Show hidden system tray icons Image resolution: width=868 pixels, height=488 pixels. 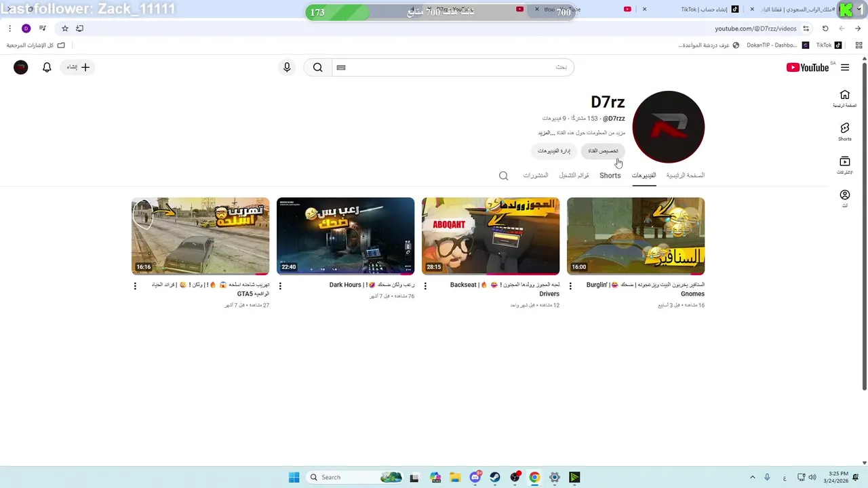point(752,477)
